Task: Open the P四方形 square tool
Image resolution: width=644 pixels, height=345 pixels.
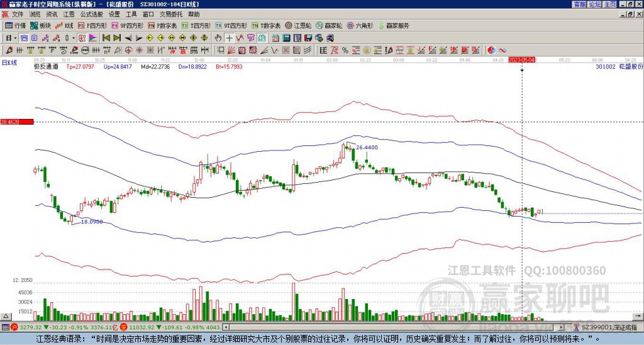Action: coord(92,25)
